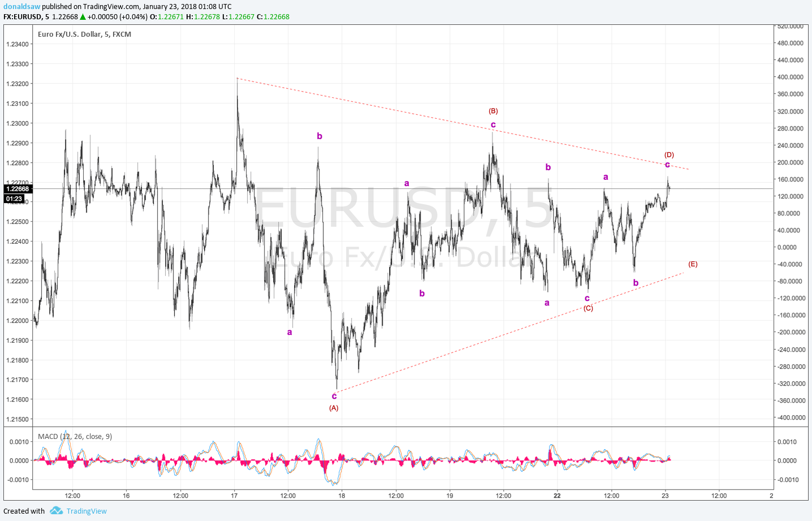Click the L:1.22667 low value

[x=238, y=17]
